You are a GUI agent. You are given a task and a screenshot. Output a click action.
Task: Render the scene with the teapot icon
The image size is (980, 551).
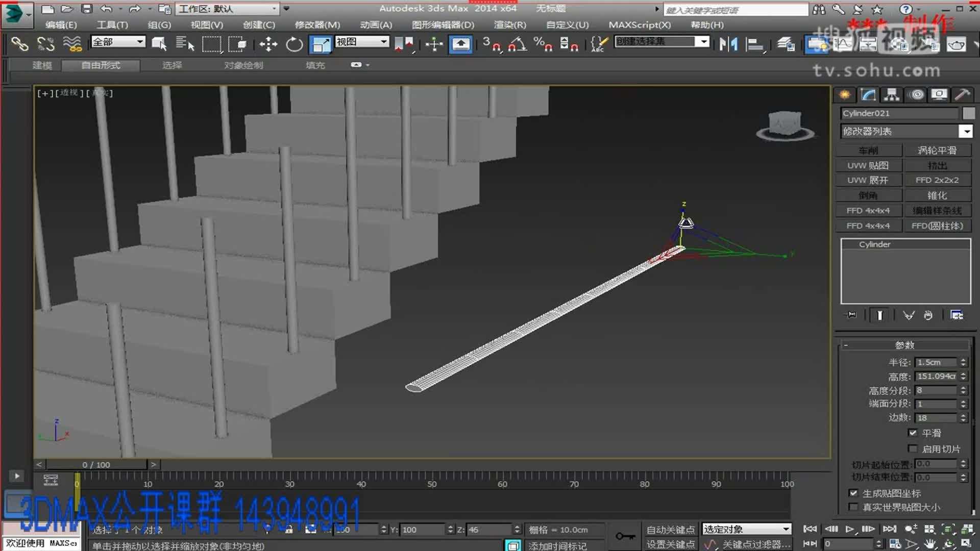tap(957, 44)
